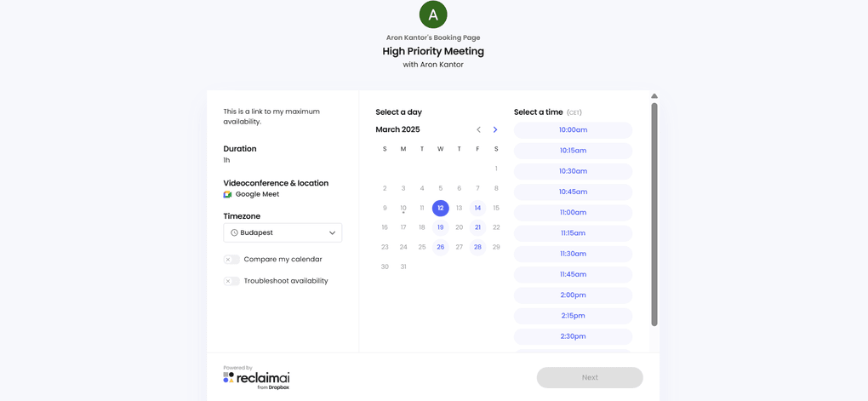The width and height of the screenshot is (868, 401).
Task: Pick March 26 date
Action: pos(440,247)
